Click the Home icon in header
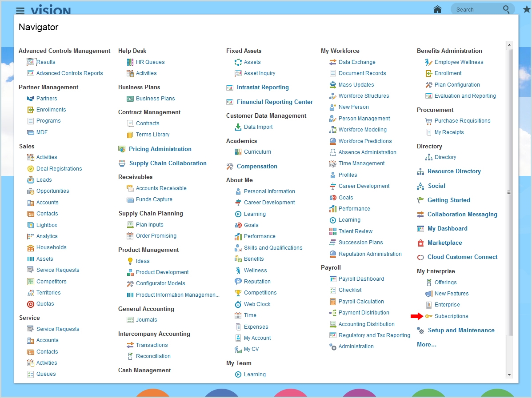This screenshot has width=532, height=398. coord(437,9)
